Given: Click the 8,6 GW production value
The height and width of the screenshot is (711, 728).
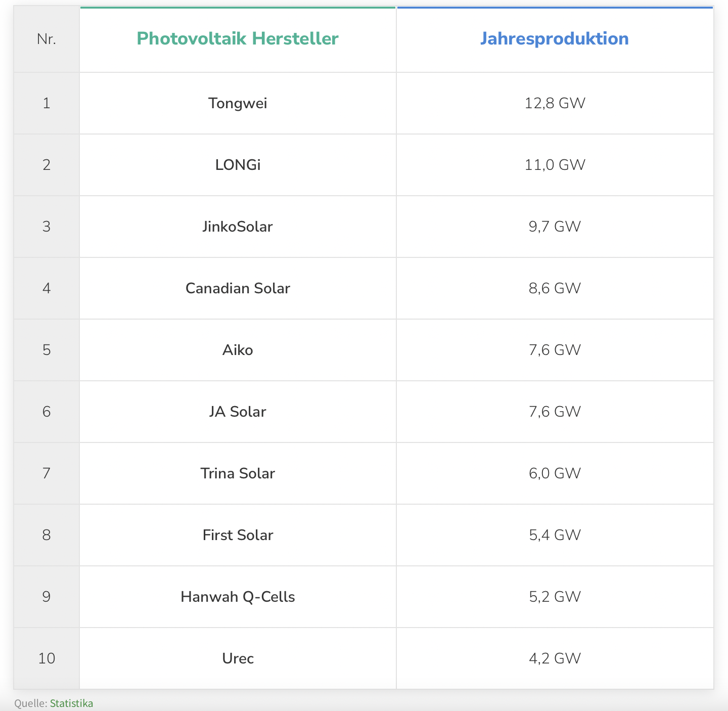Looking at the screenshot, I should tap(555, 288).
